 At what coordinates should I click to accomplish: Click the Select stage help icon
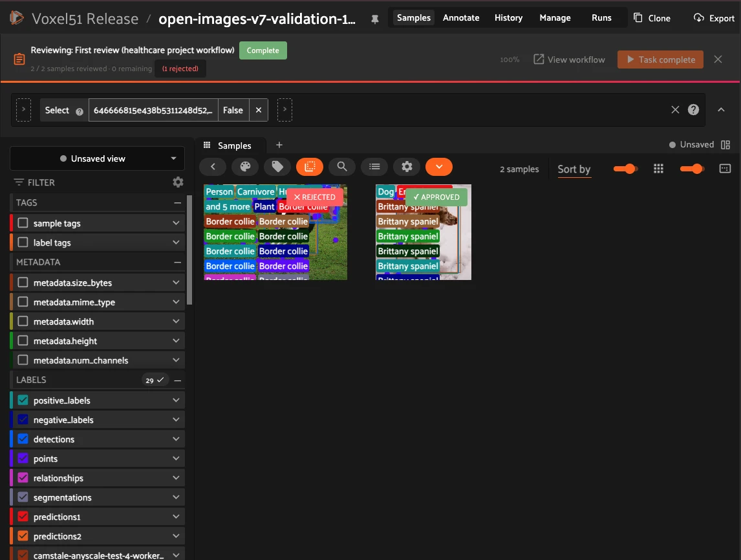pos(80,111)
